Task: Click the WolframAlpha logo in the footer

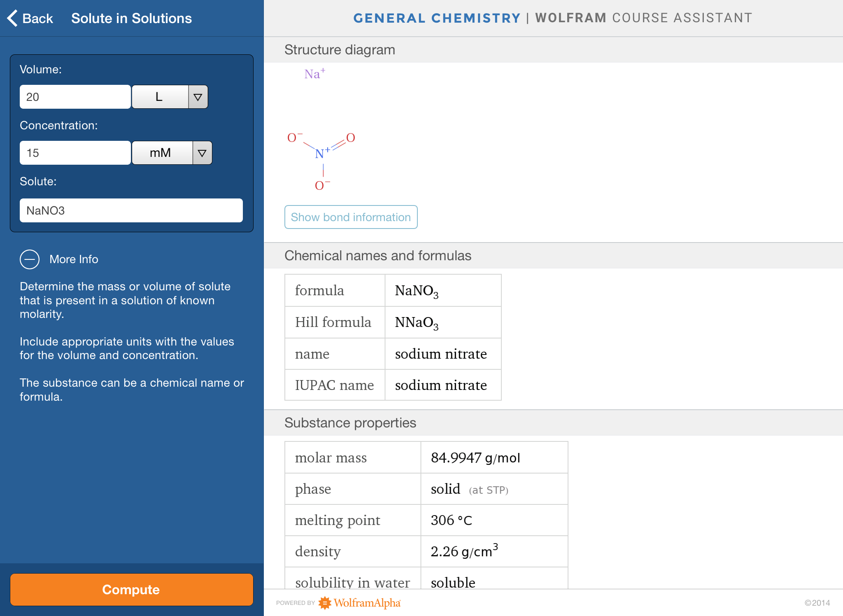Action: 360,603
